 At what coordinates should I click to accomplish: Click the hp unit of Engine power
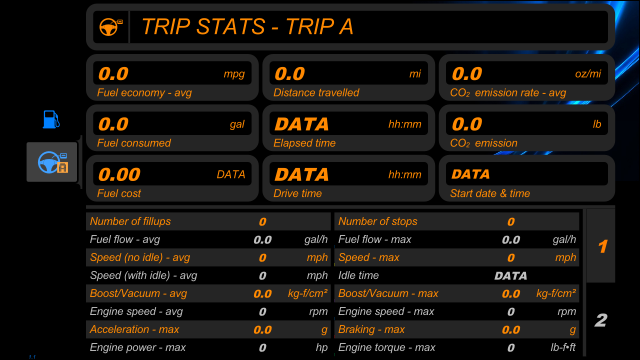coord(322,348)
